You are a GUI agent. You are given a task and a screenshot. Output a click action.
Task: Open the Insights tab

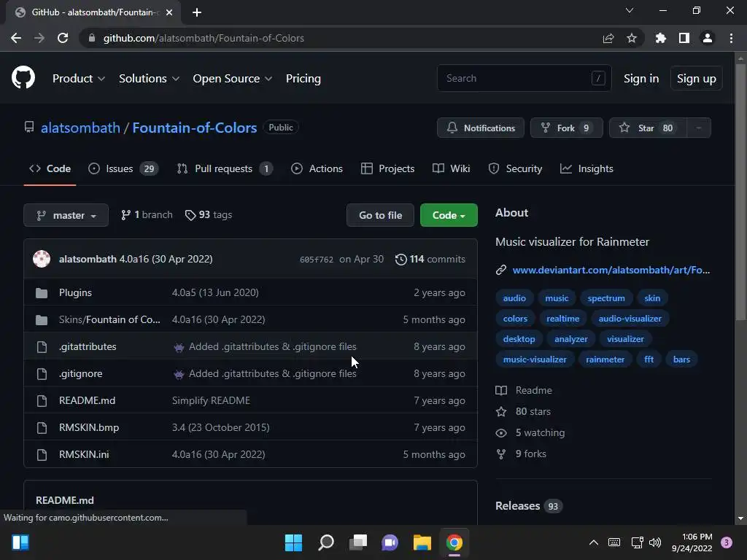pyautogui.click(x=587, y=168)
